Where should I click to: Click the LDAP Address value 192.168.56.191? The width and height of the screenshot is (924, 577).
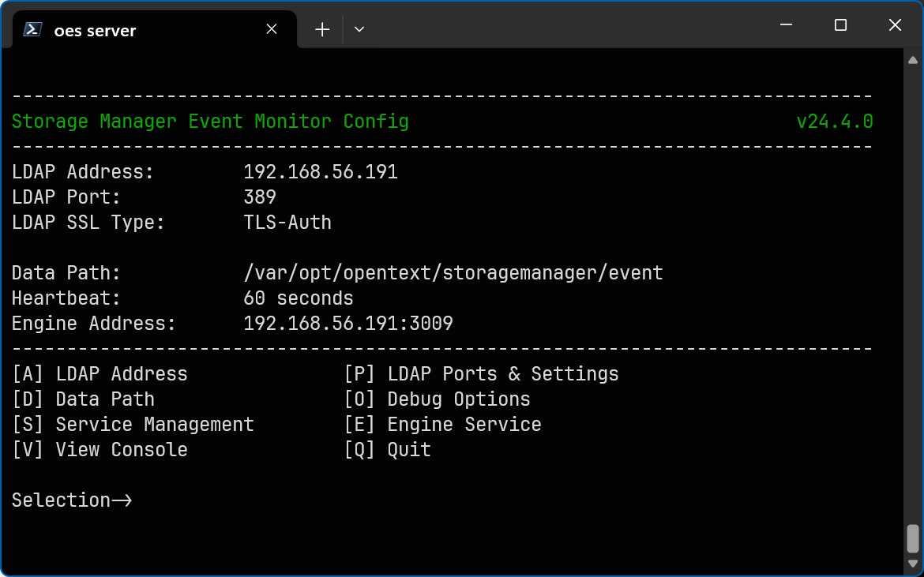[x=320, y=171]
